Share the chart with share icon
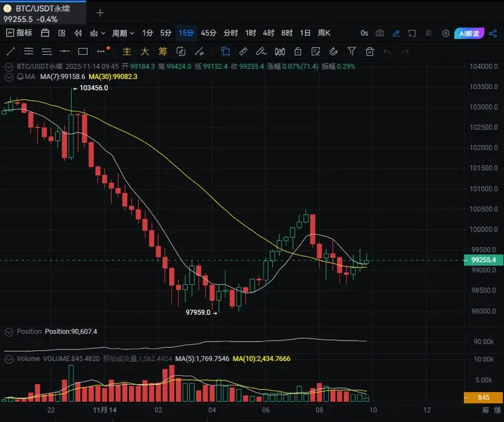Screen dimensions: 504x422 point(493,33)
